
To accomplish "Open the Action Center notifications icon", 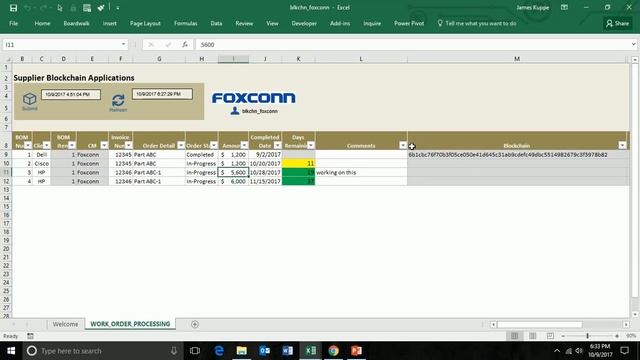I will pyautogui.click(x=624, y=351).
